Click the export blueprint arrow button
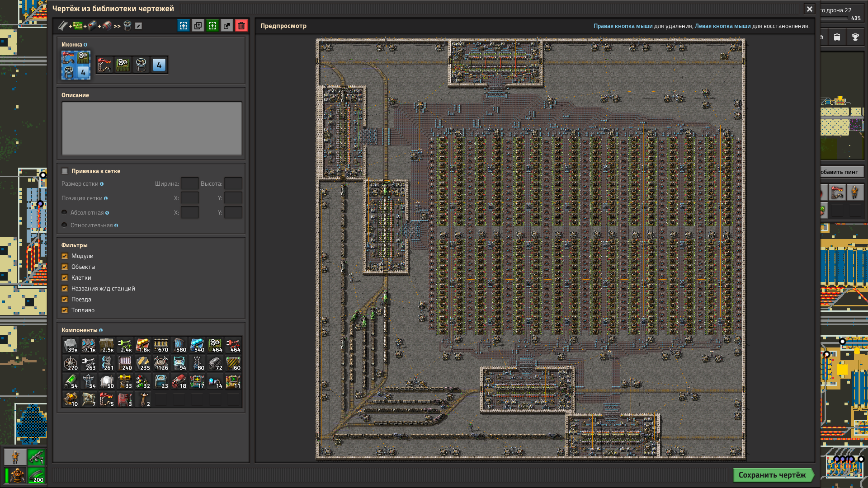Image resolution: width=868 pixels, height=488 pixels. pyautogui.click(x=227, y=26)
